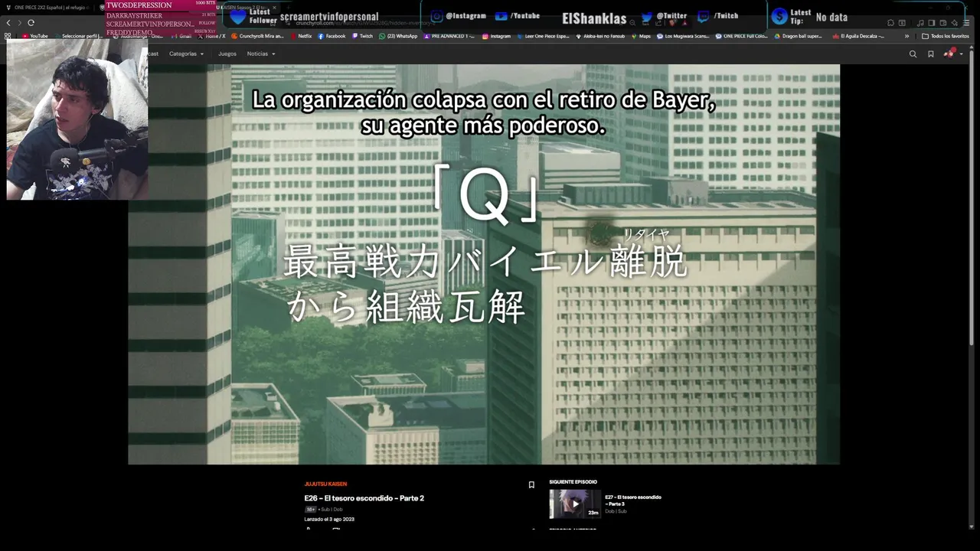980x551 pixels.
Task: Open the Crunchyroll search icon
Action: click(x=913, y=54)
